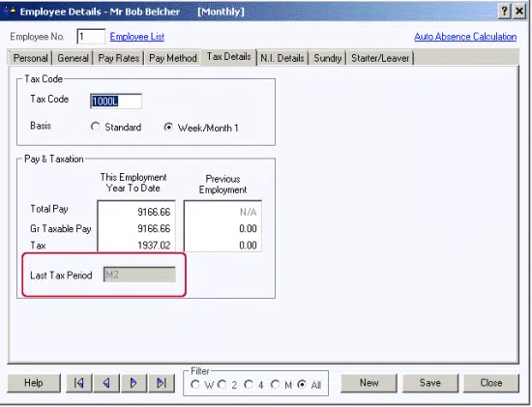Image resolution: width=532 pixels, height=407 pixels.
Task: Switch to the Starter/Leaver tab
Action: (380, 58)
